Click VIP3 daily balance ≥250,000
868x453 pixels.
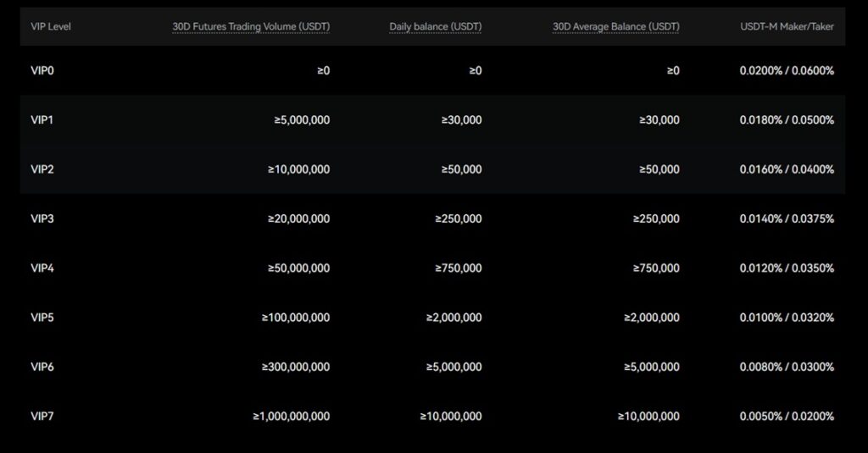click(x=459, y=218)
